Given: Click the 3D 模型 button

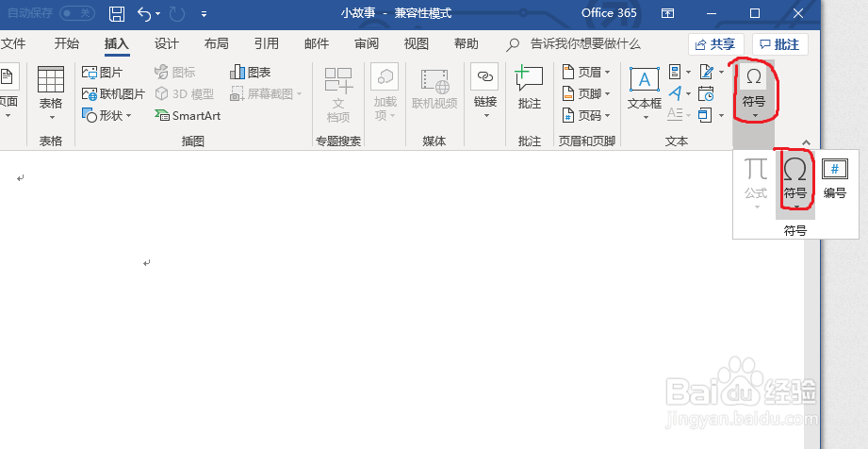Looking at the screenshot, I should [185, 93].
